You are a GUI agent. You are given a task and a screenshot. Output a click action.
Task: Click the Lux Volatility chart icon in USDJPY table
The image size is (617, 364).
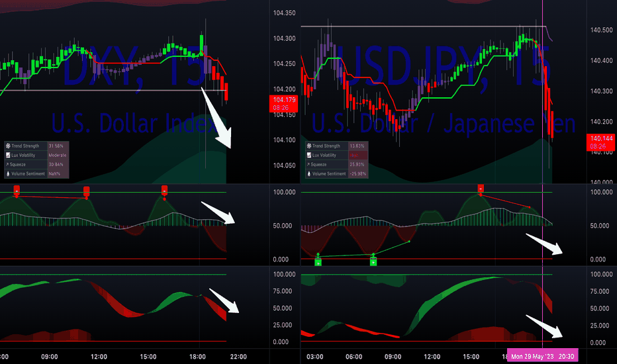[309, 155]
